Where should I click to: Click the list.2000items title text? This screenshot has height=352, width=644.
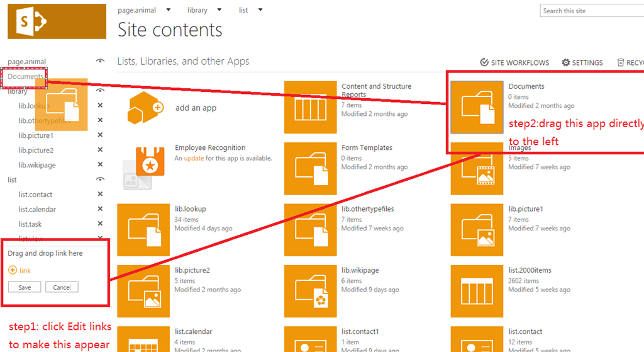click(x=530, y=270)
